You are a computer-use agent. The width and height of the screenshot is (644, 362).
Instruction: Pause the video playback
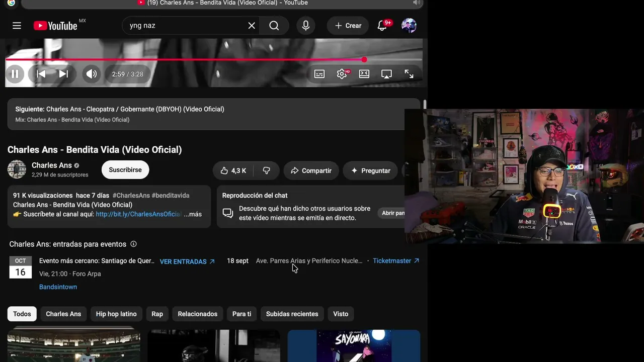pyautogui.click(x=15, y=74)
